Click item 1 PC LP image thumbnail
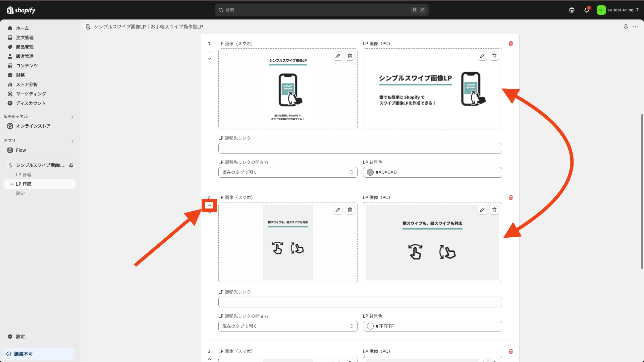Image resolution: width=644 pixels, height=362 pixels. [x=432, y=89]
